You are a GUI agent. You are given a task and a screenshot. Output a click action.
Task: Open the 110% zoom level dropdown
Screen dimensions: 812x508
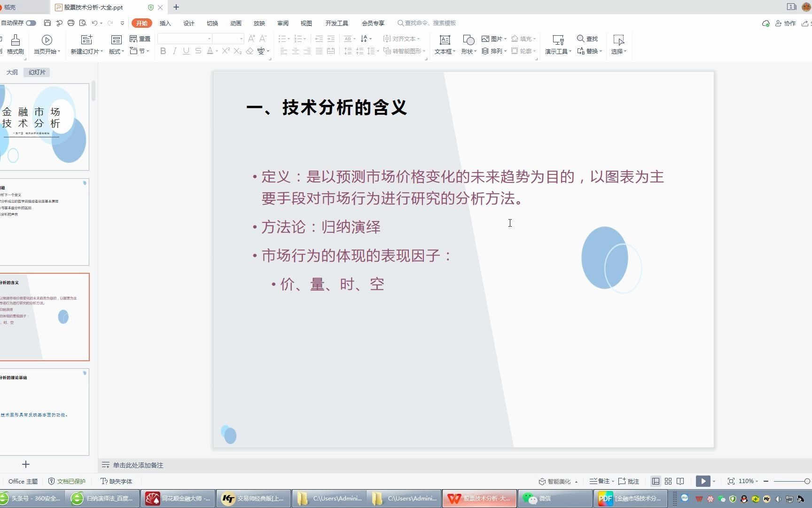coord(748,481)
